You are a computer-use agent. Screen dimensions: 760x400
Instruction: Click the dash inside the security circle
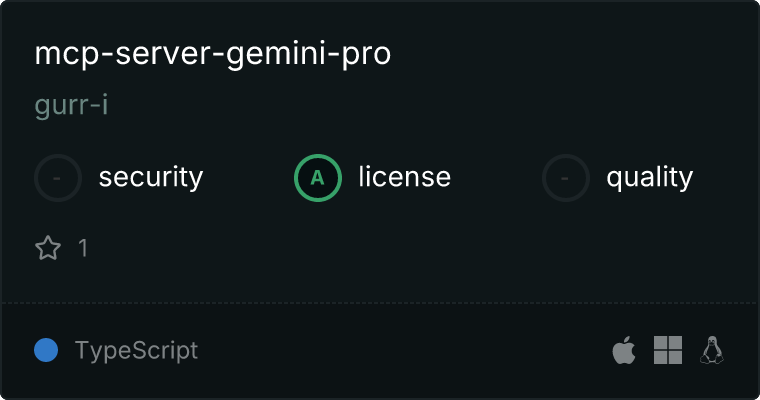click(57, 178)
